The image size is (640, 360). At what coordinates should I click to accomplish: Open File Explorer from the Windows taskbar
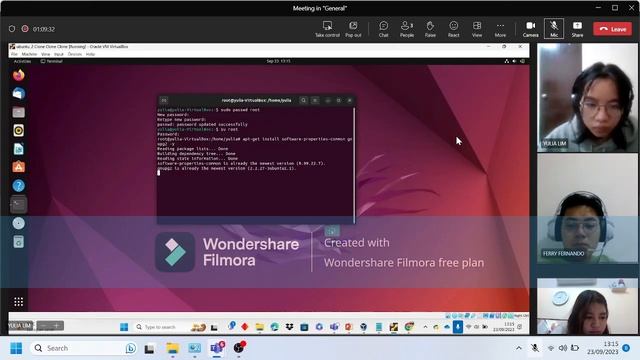click(172, 348)
